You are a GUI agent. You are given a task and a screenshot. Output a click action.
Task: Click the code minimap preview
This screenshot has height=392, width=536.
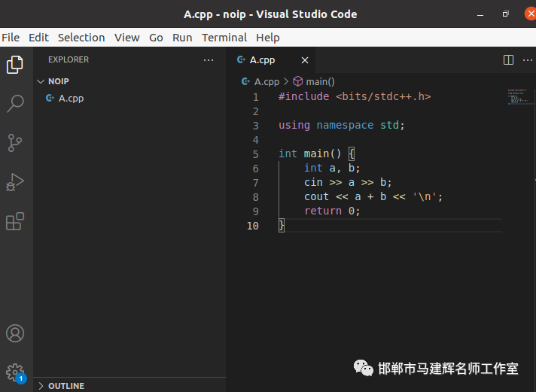(x=521, y=97)
